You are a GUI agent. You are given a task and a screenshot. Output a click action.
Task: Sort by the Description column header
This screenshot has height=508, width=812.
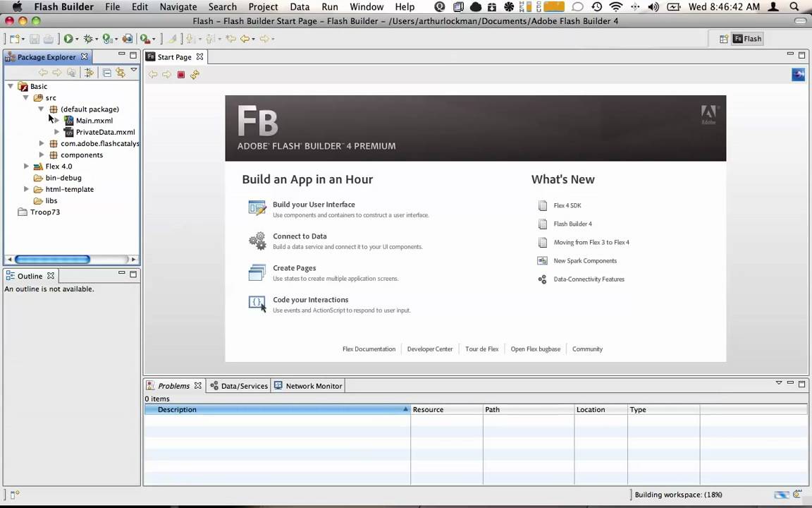277,409
